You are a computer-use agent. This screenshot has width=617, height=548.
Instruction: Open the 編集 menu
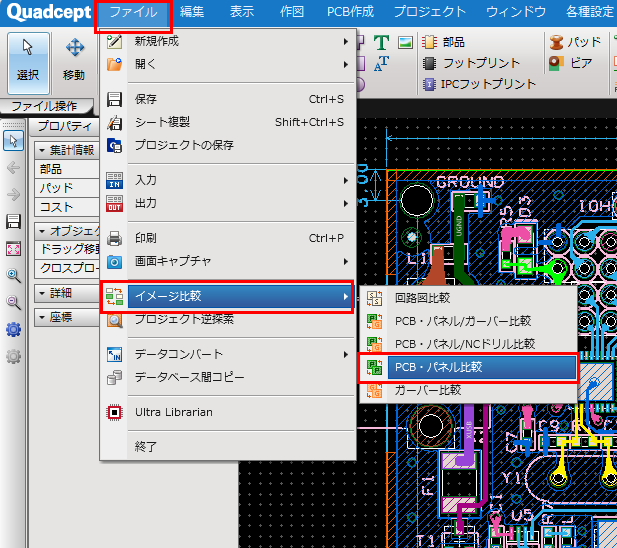click(192, 12)
